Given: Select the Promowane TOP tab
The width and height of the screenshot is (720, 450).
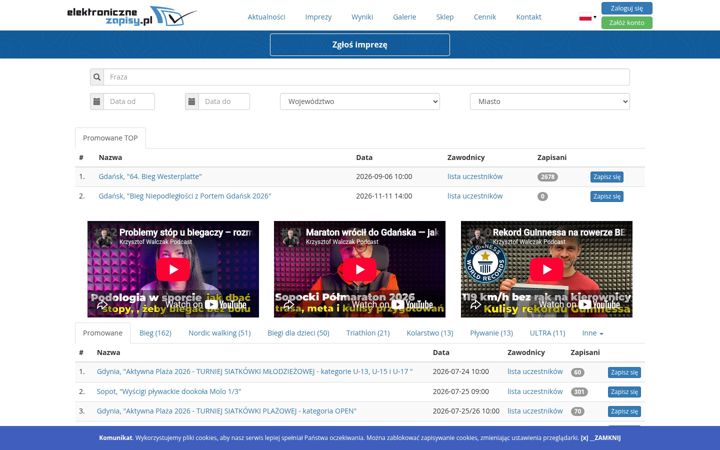Looking at the screenshot, I should click(110, 138).
